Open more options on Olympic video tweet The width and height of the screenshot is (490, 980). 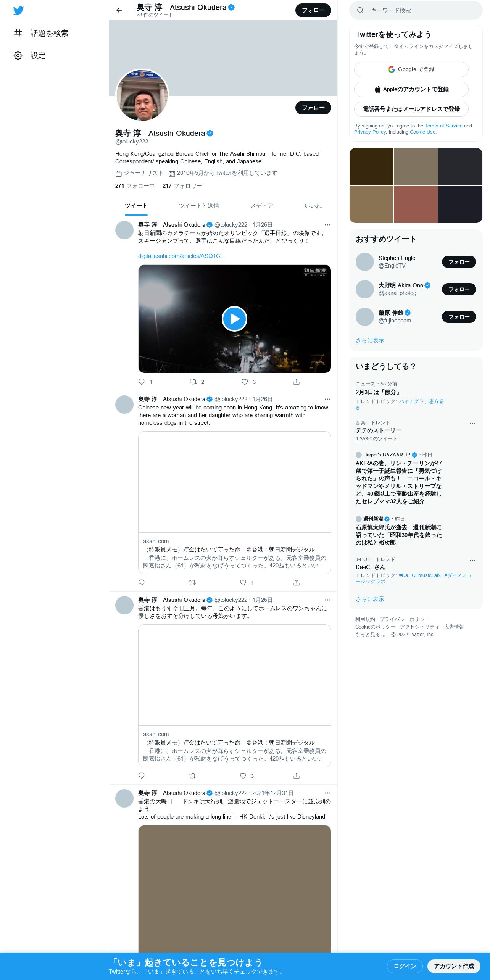(327, 225)
